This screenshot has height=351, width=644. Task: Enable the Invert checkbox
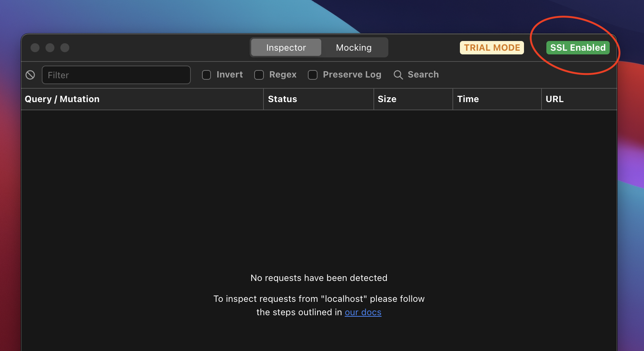pyautogui.click(x=206, y=75)
